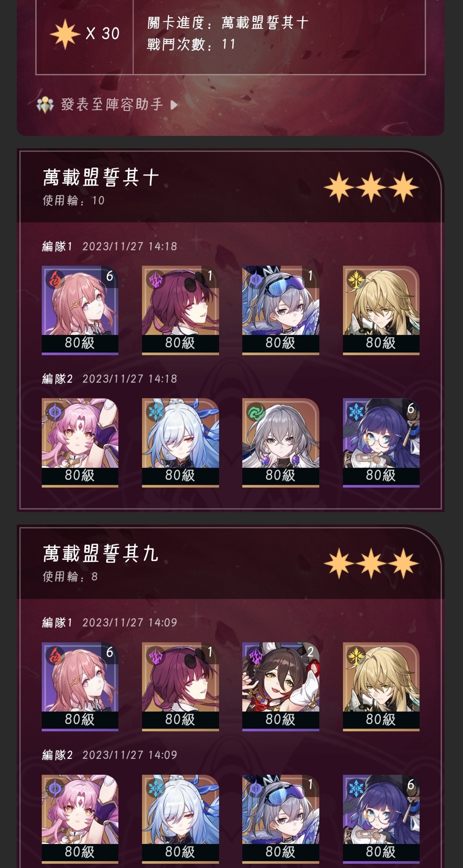Viewport: 463px width, 868px height.
Task: Tap the three stars of stage 萬載盟誓其九
Action: pyautogui.click(x=371, y=563)
